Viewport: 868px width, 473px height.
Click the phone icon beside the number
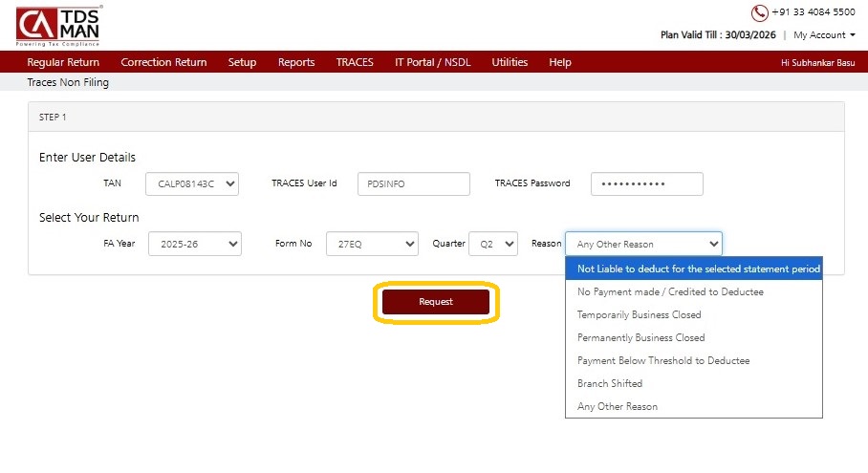[760, 13]
